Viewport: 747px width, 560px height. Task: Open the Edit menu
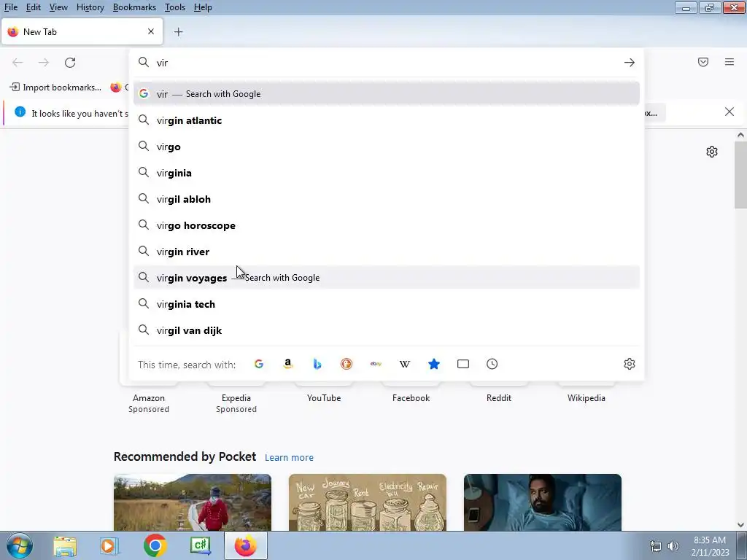pos(33,7)
